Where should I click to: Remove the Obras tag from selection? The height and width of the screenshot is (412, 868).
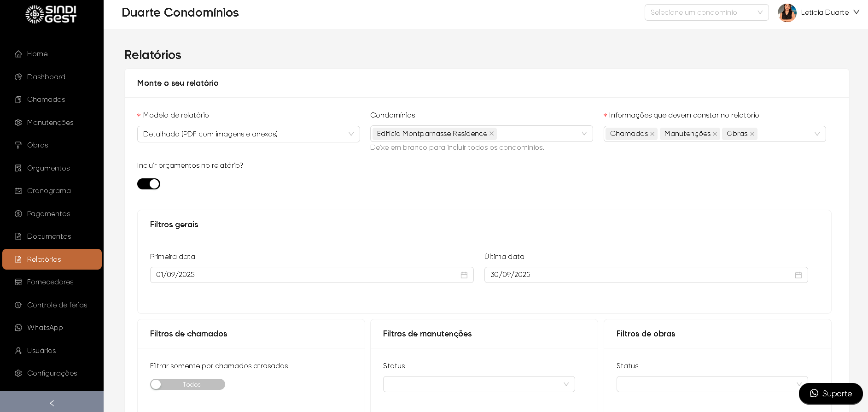pos(752,134)
